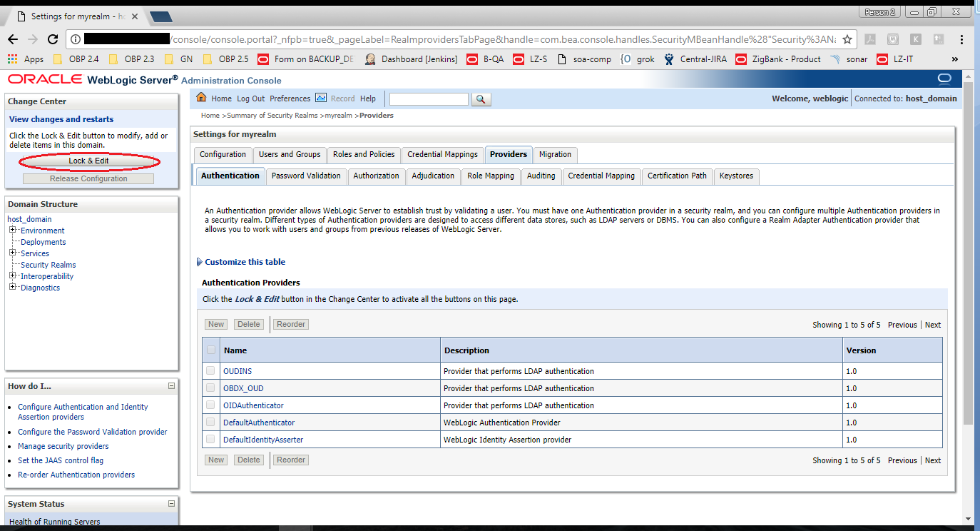Expand Customize this table section

tap(241, 262)
